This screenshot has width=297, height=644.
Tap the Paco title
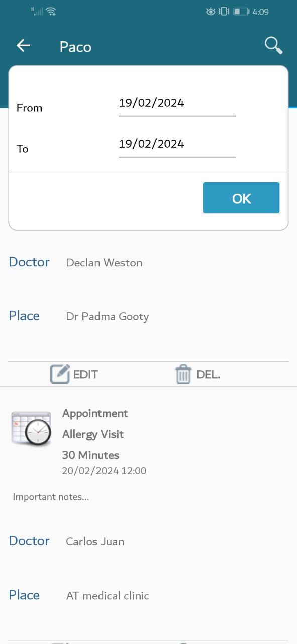pyautogui.click(x=75, y=47)
